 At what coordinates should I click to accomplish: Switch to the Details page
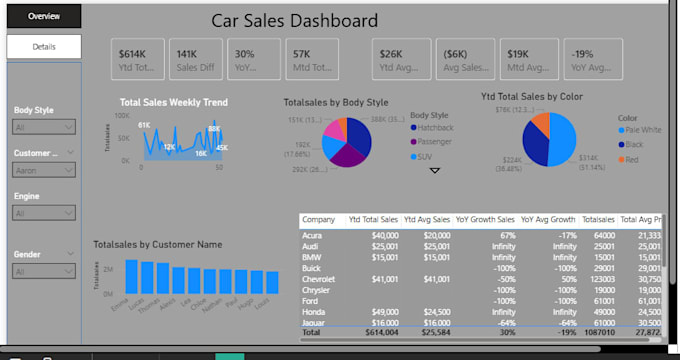click(44, 47)
